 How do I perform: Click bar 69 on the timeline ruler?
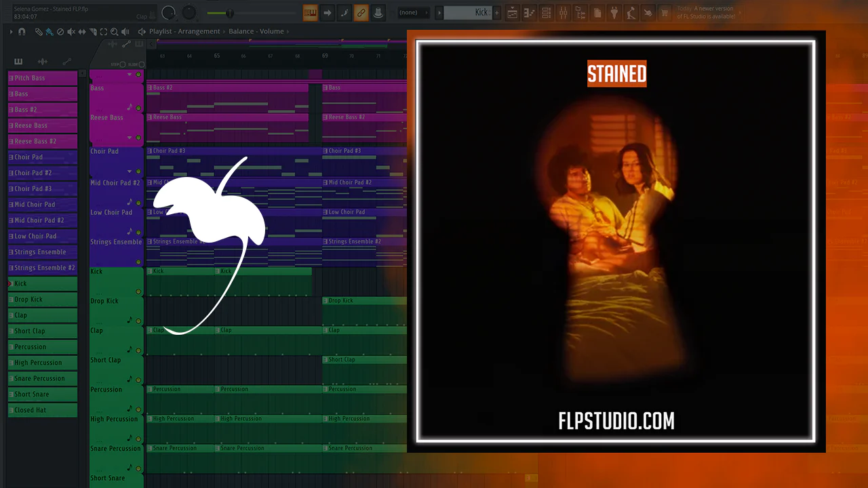click(x=325, y=56)
